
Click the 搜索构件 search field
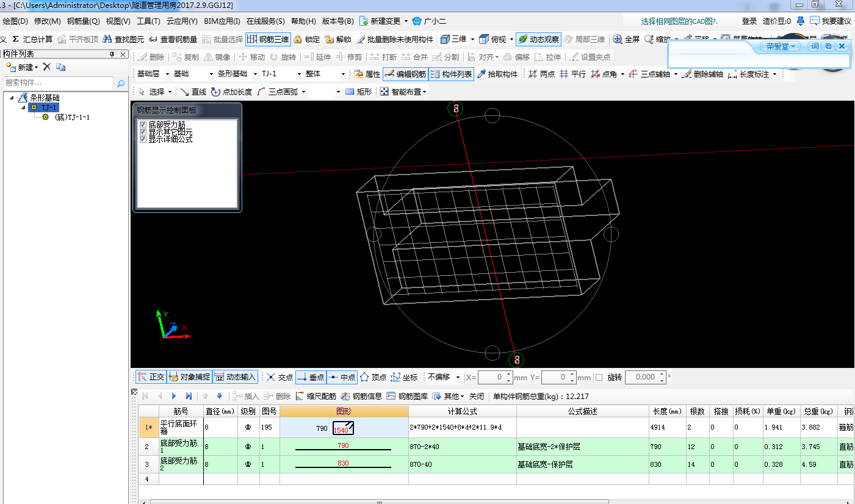click(59, 82)
